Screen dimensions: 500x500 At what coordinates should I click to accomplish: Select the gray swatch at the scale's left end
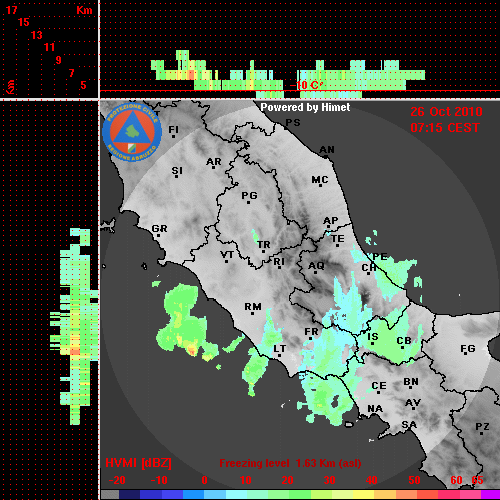pos(110,495)
